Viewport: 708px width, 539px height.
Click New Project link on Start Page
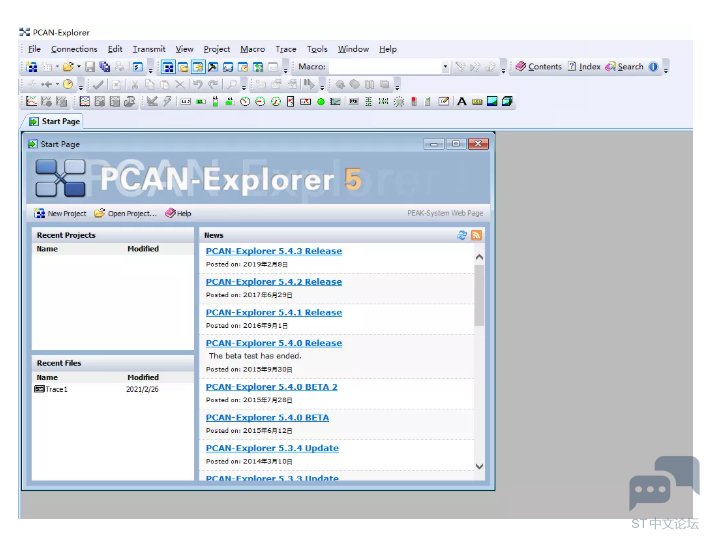coord(61,214)
